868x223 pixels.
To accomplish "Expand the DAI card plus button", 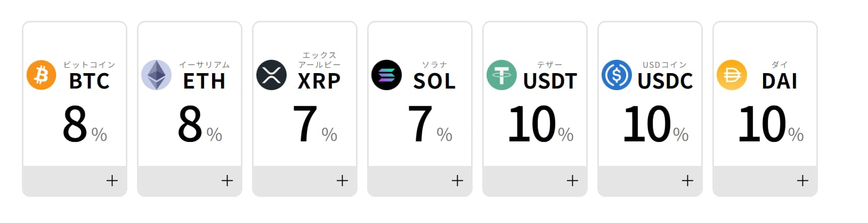I will [x=802, y=181].
